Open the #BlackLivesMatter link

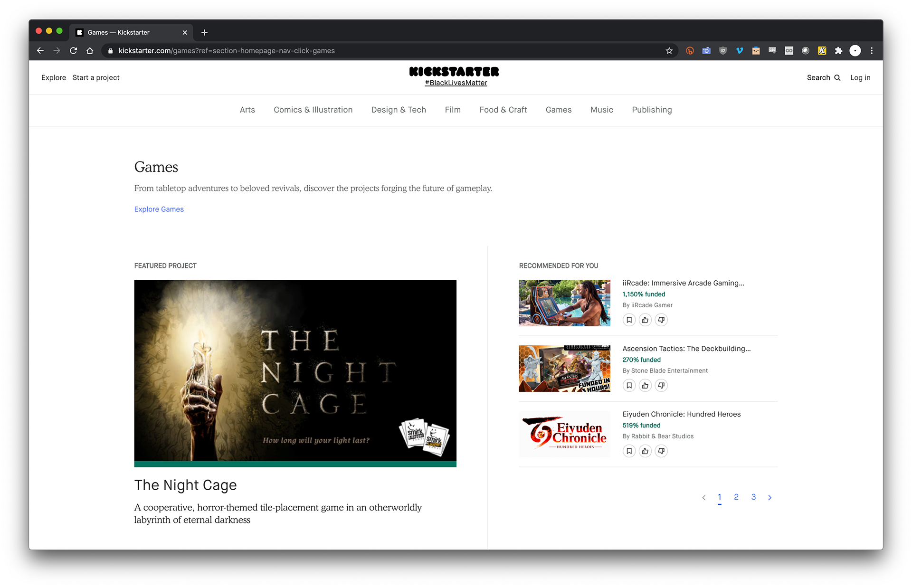coord(456,83)
